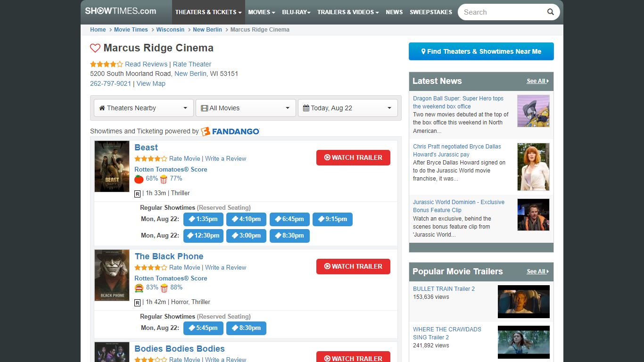Go to Sweepstakes page
Viewport: 644px width, 362px height.
(431, 12)
